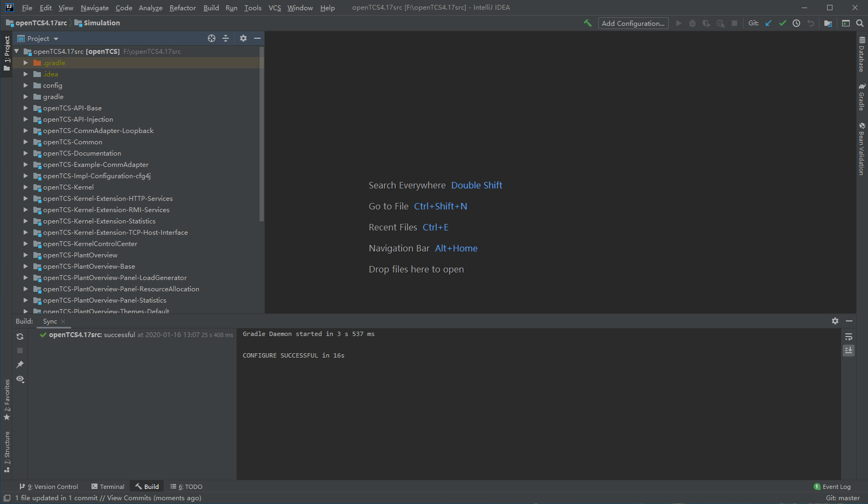Click the Stop square icon in toolbar
868x504 pixels.
click(x=734, y=23)
